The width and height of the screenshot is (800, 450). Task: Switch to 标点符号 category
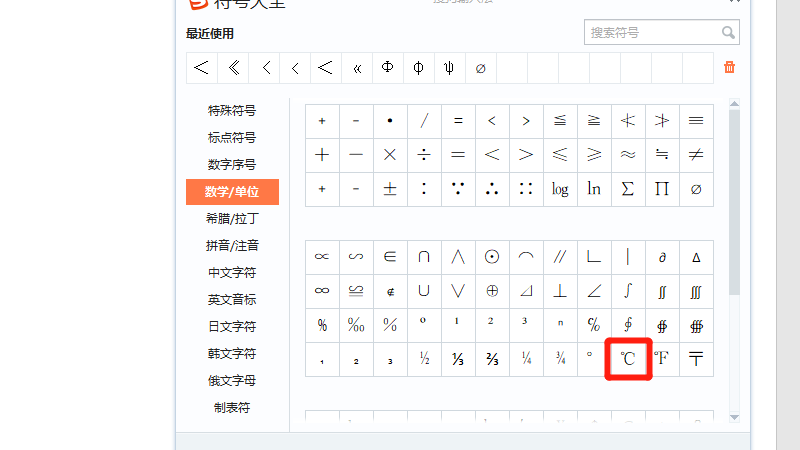coord(232,138)
